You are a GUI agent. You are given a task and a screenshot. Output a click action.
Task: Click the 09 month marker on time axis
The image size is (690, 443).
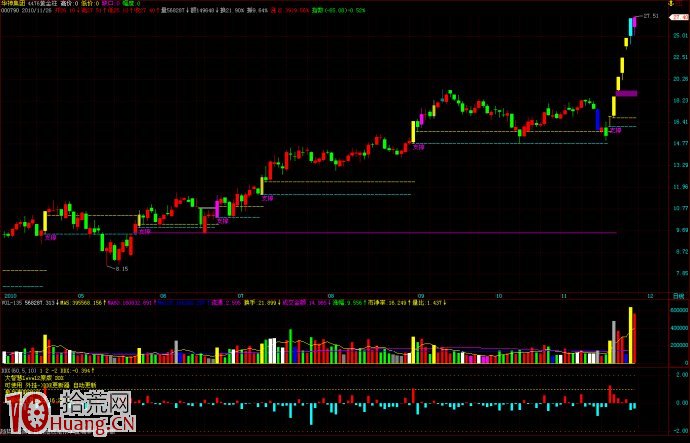click(x=421, y=296)
